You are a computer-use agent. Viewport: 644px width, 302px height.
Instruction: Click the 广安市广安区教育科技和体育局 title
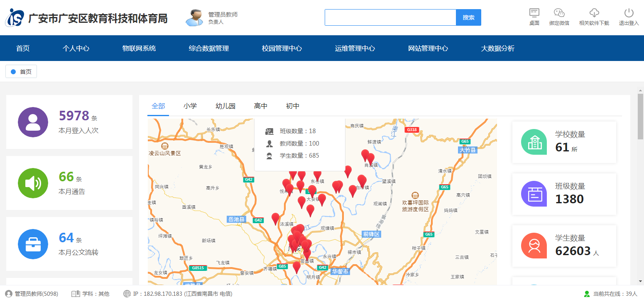point(98,18)
